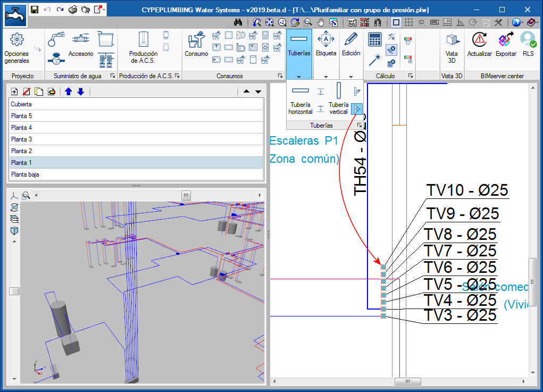Screen dimensions: 543x392
Task: Insert a water storage tank
Action: 106,39
